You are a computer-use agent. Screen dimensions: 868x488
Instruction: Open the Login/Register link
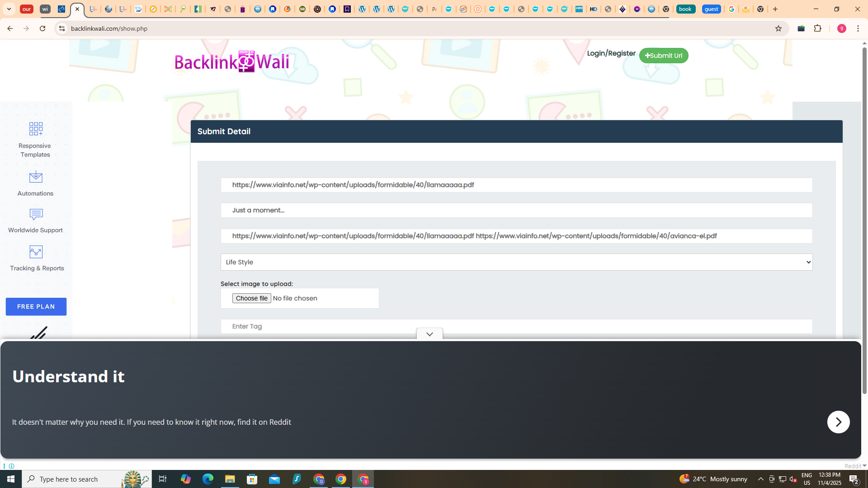(x=611, y=53)
